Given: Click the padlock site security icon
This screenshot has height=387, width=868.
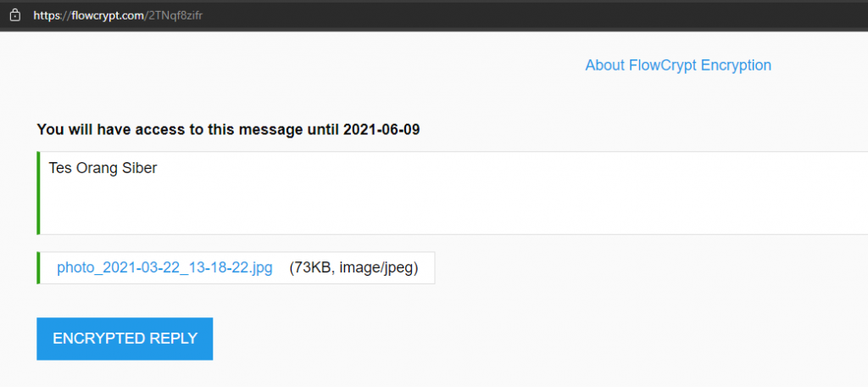Looking at the screenshot, I should click(15, 15).
